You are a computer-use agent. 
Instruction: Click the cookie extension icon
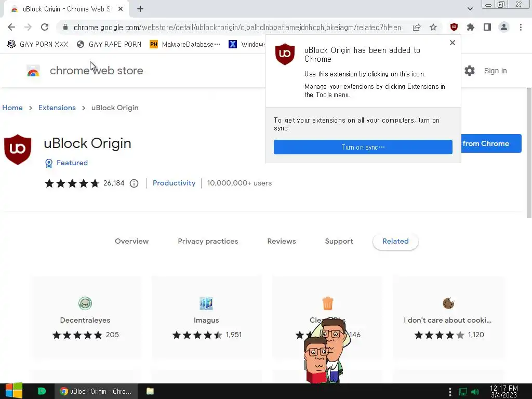448,303
